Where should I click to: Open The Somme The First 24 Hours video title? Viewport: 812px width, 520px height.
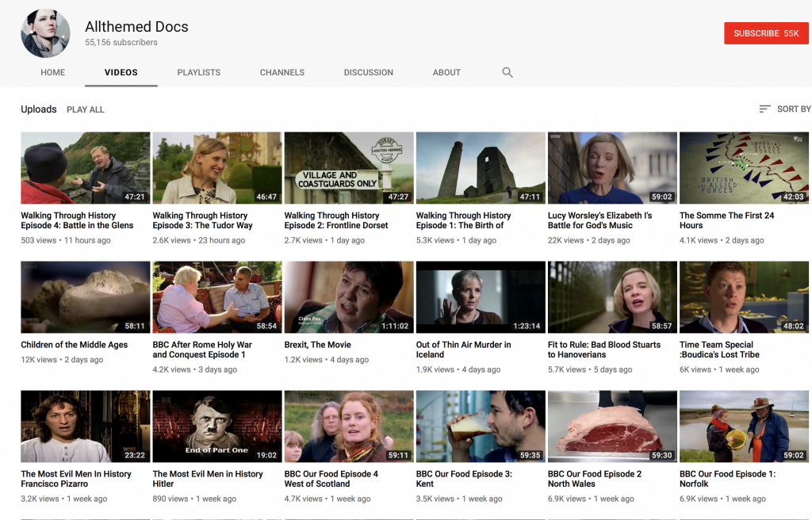click(727, 220)
